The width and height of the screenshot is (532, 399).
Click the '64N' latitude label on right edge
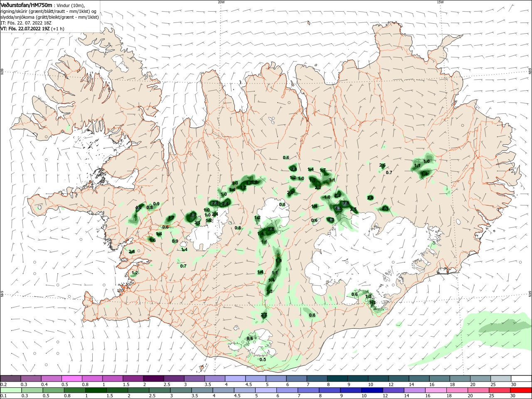tap(530, 293)
